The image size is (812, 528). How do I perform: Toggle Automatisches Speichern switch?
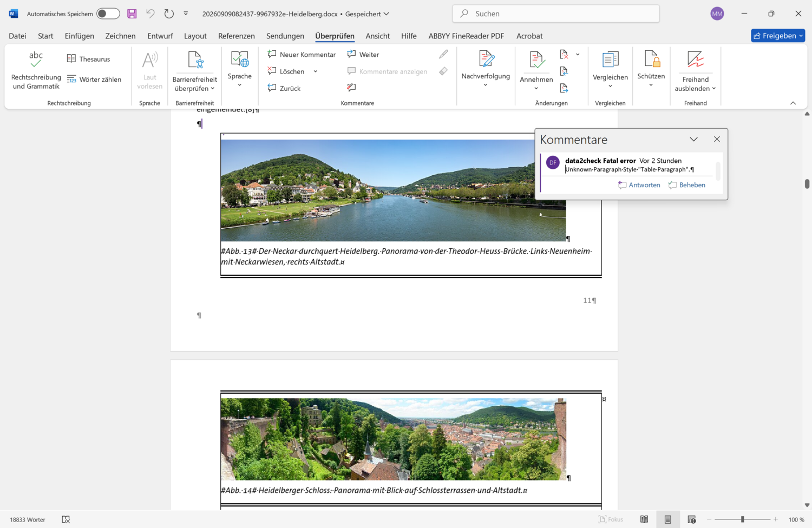pos(108,14)
